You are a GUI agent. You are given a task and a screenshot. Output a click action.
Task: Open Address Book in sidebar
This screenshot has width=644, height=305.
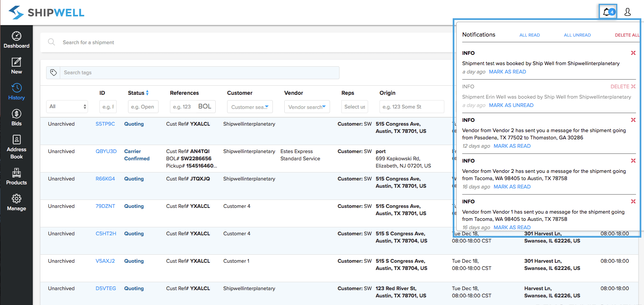[x=16, y=147]
